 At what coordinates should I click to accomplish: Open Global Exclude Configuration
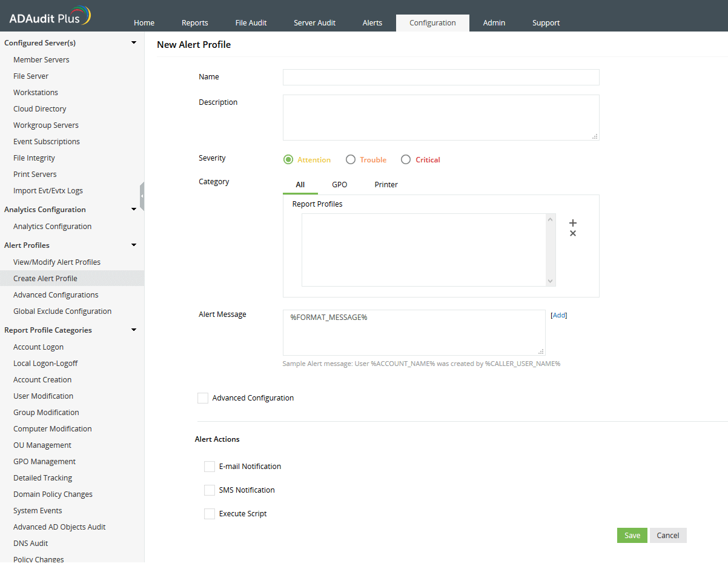[x=62, y=311]
